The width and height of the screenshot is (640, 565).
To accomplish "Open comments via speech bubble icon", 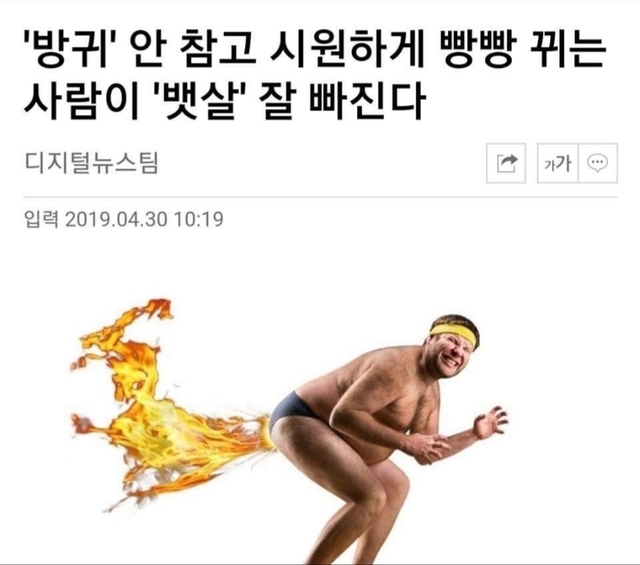I will (x=598, y=163).
